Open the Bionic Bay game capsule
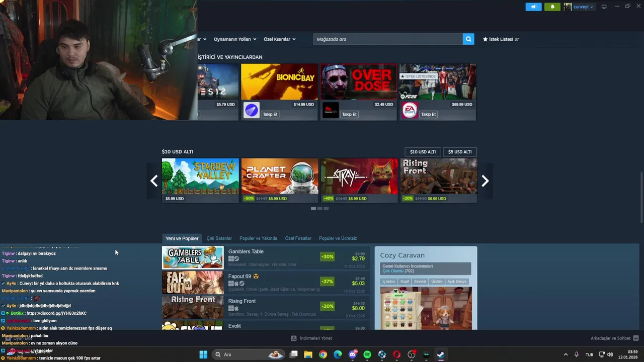This screenshot has height=362, width=644. [279, 82]
